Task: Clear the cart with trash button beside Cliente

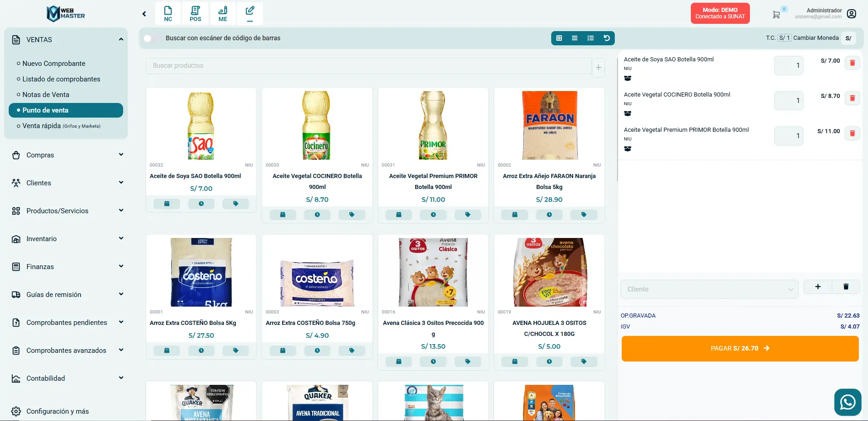Action: click(x=846, y=287)
